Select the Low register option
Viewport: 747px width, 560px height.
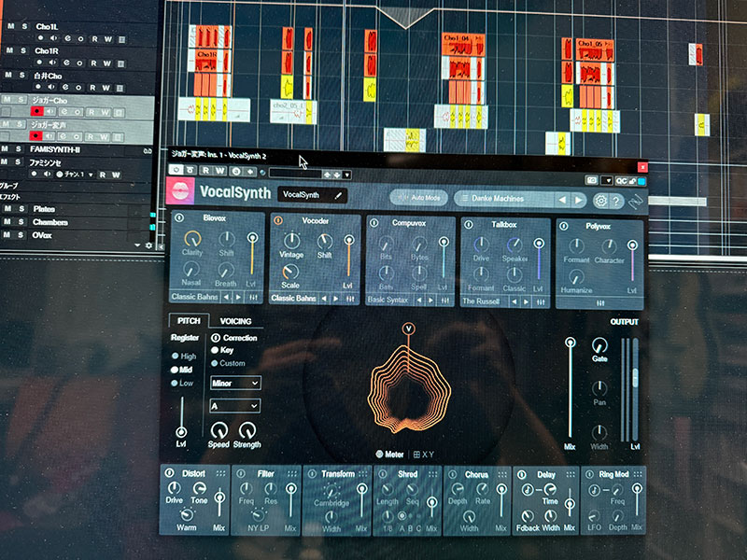pos(182,383)
